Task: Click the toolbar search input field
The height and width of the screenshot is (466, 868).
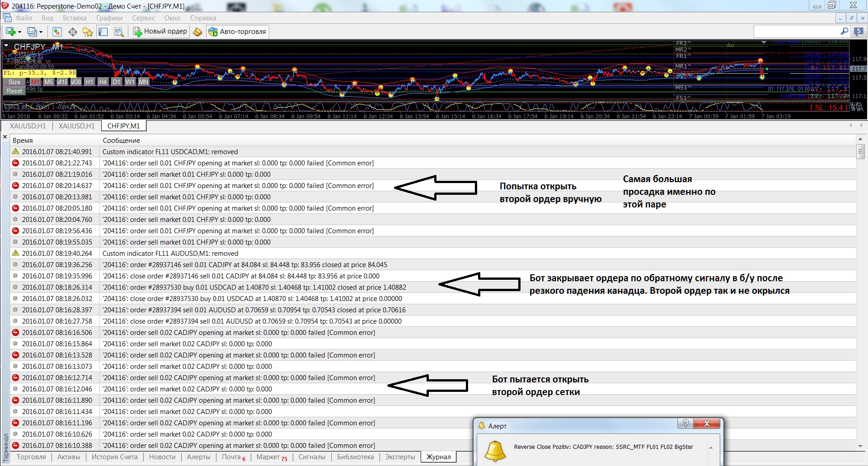Action: (x=797, y=31)
